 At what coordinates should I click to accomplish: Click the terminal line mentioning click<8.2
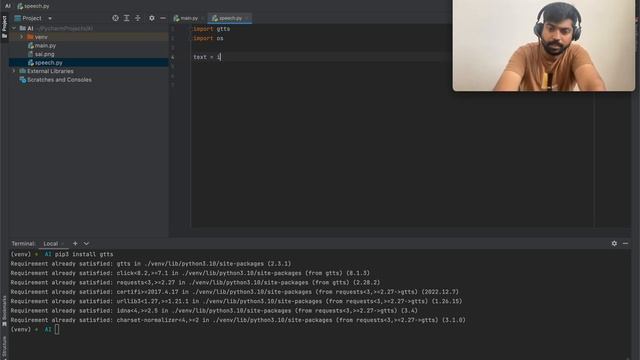click(190, 273)
